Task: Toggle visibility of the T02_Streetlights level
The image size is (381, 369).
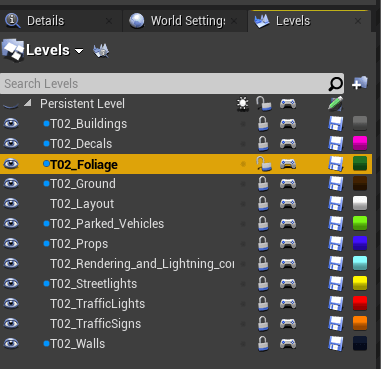Action: tap(11, 284)
